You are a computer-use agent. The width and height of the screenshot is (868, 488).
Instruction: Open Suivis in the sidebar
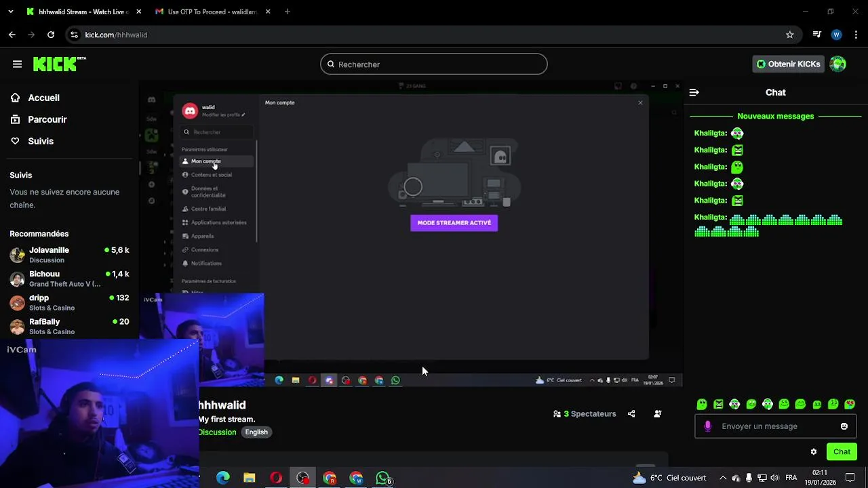[x=41, y=141]
